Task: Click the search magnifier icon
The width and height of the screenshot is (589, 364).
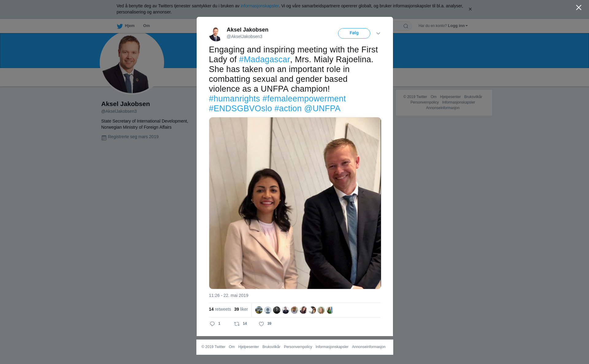Action: click(406, 26)
